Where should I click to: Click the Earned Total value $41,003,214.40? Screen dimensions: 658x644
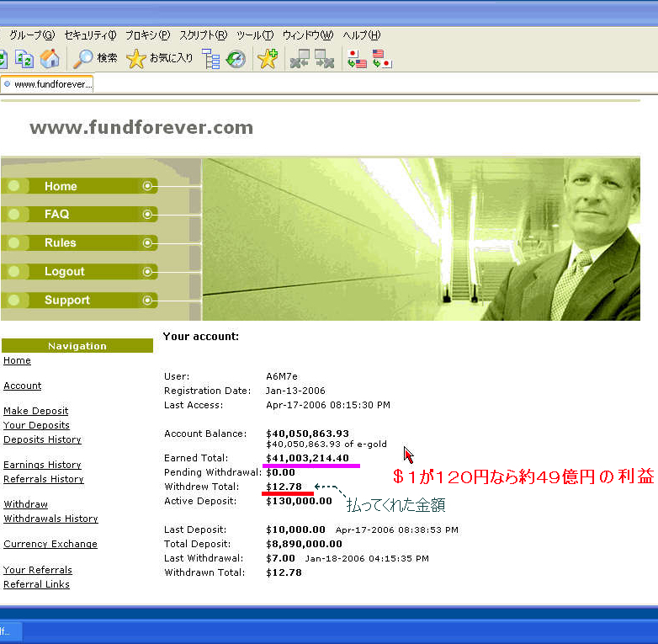[x=308, y=458]
